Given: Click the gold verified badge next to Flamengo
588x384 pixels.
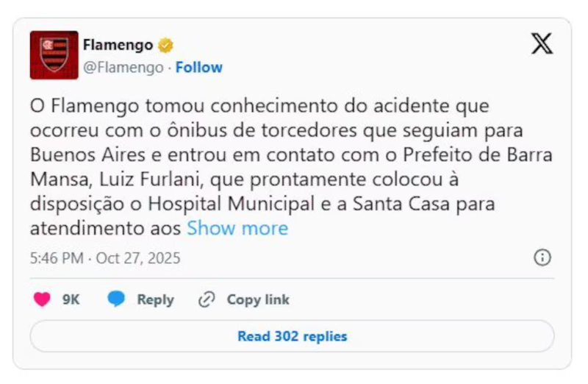Looking at the screenshot, I should click(x=166, y=46).
